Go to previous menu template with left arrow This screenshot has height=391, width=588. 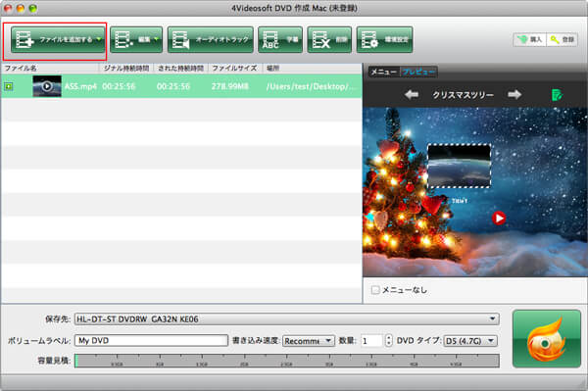412,94
